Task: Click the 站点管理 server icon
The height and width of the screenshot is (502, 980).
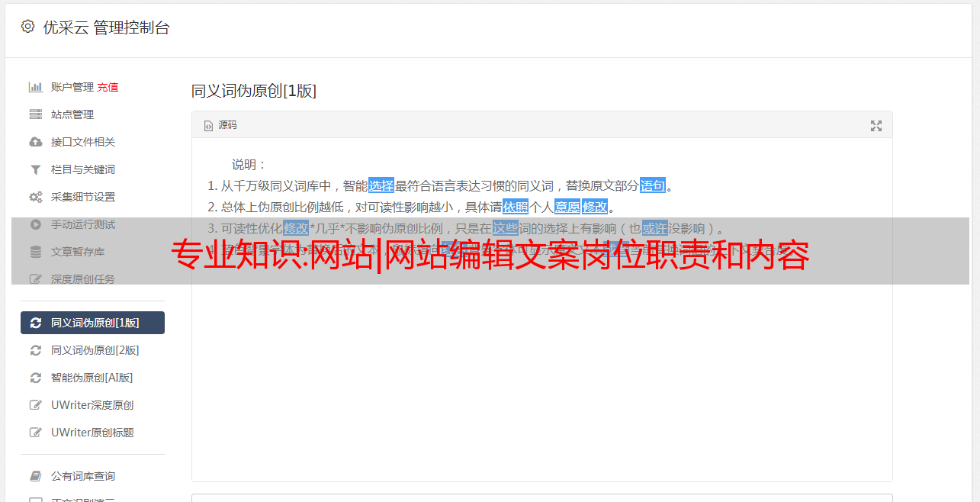Action: (35, 114)
